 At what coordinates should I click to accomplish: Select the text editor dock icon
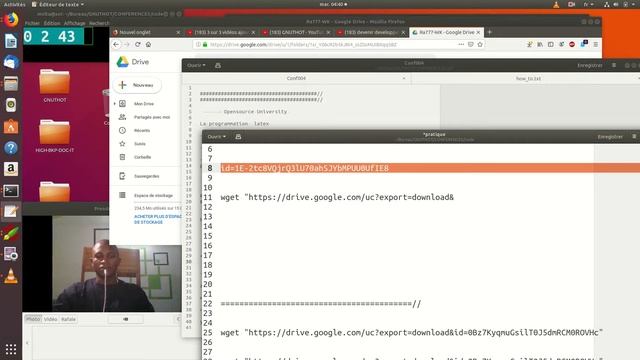click(x=11, y=212)
